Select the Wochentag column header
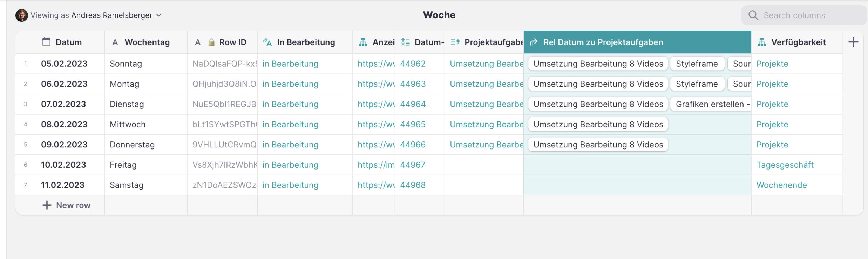 (147, 42)
